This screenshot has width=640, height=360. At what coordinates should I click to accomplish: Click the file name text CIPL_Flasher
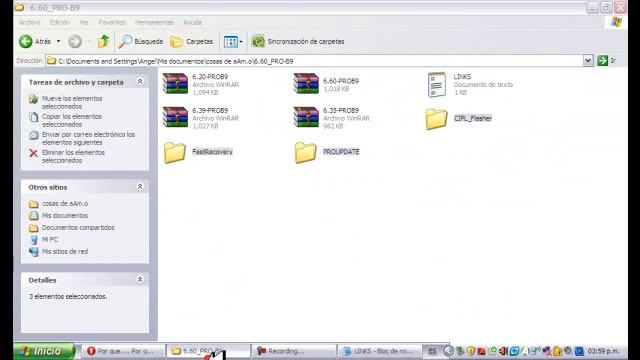point(473,118)
